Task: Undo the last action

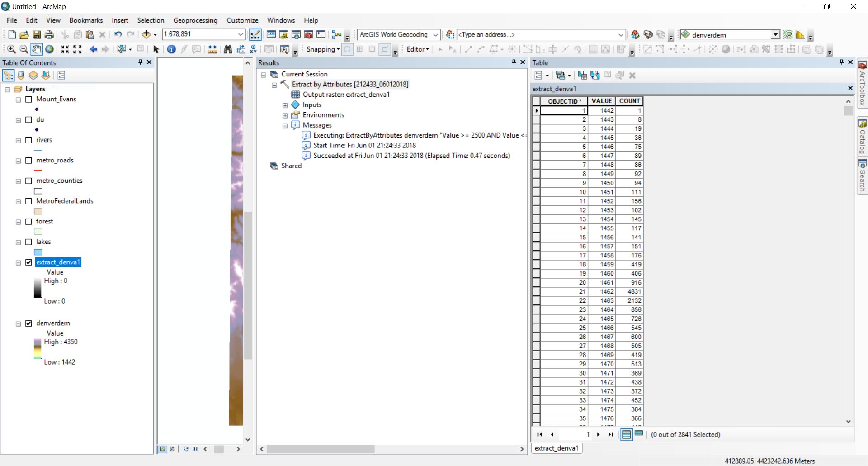Action: click(118, 34)
